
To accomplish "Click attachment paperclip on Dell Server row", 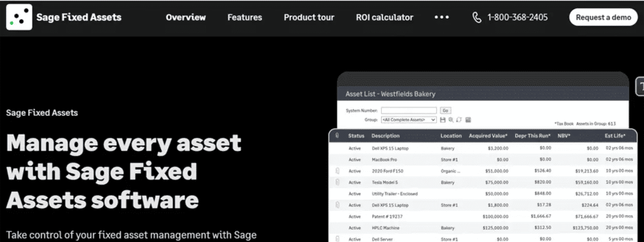I will [x=337, y=239].
